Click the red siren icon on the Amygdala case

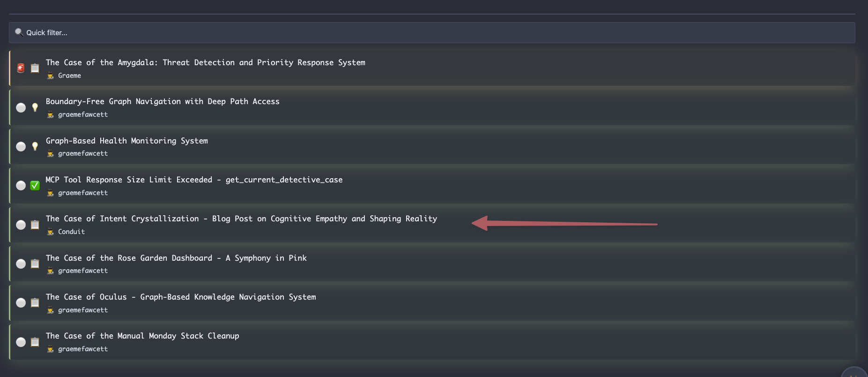(21, 68)
